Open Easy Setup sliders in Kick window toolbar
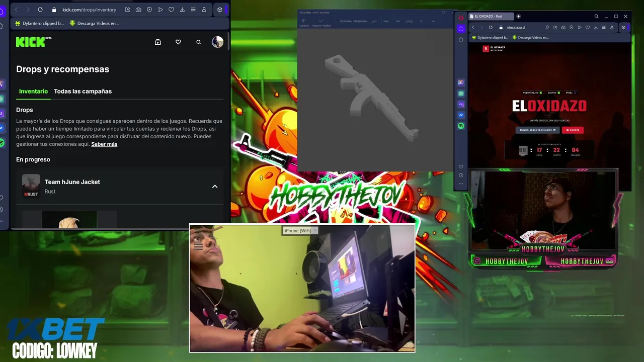This screenshot has height=362, width=644. [193, 10]
